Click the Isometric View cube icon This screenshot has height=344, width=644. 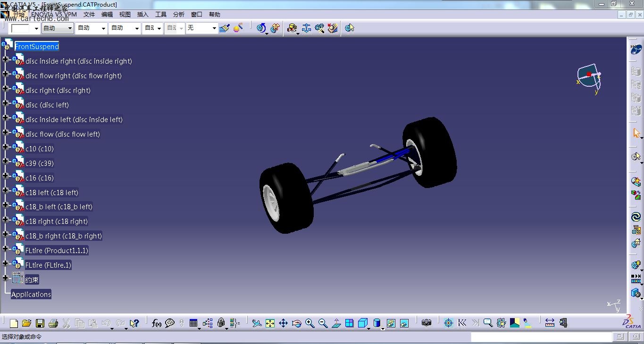[x=362, y=323]
